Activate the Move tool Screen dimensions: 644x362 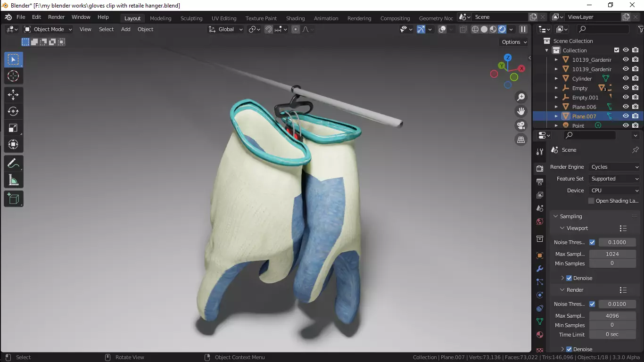coord(13,94)
